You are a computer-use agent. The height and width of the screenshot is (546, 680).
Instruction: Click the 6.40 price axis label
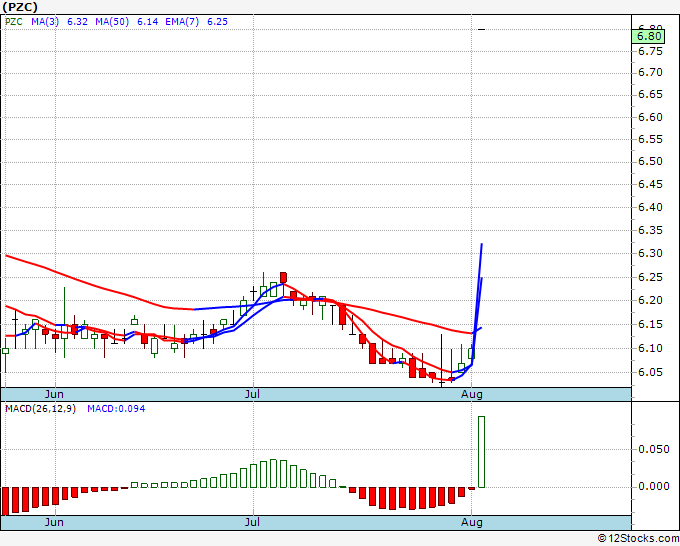click(x=650, y=207)
